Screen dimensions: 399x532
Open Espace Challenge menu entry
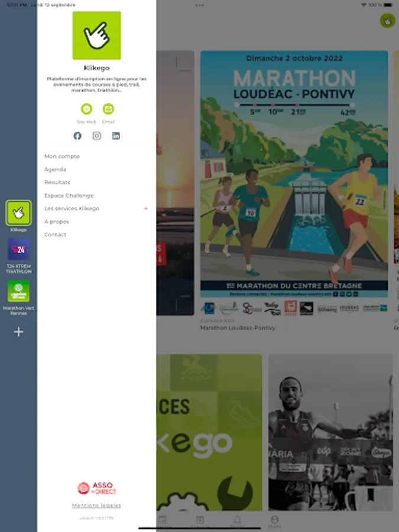click(69, 196)
